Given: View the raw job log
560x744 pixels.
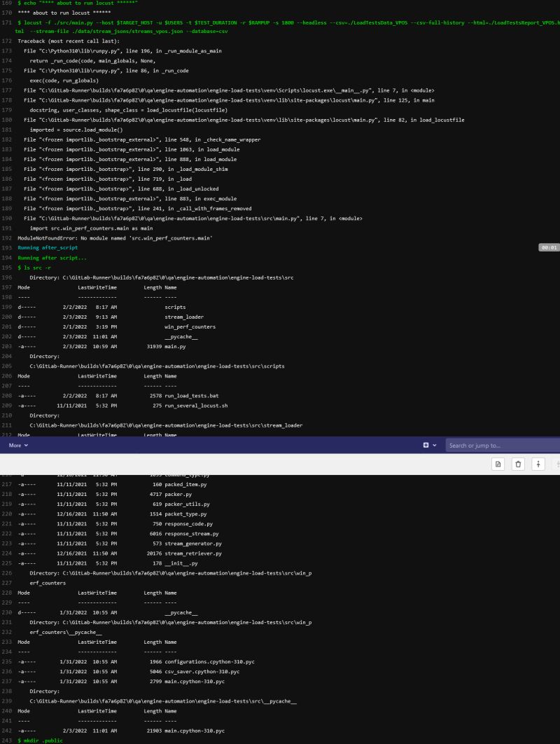Looking at the screenshot, I should point(498,464).
